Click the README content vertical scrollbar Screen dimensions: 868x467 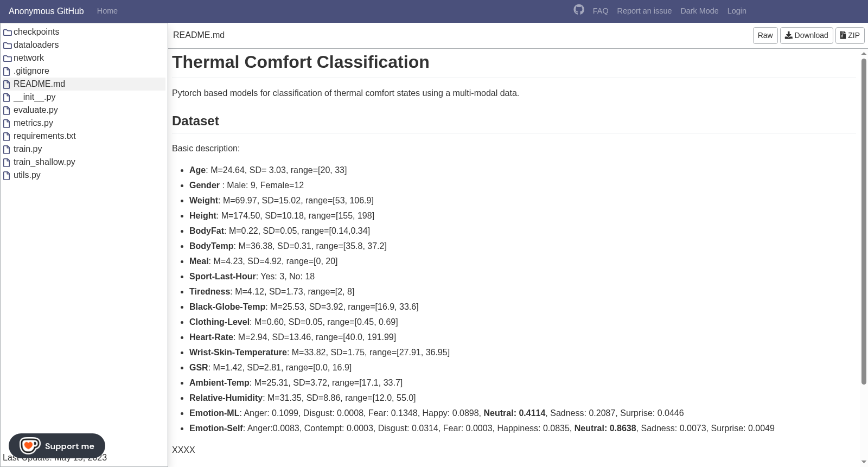(864, 221)
